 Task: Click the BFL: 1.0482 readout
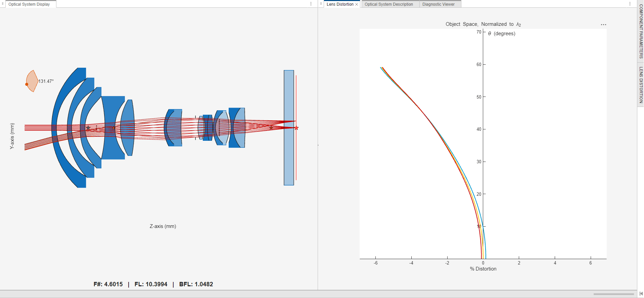(x=196, y=284)
